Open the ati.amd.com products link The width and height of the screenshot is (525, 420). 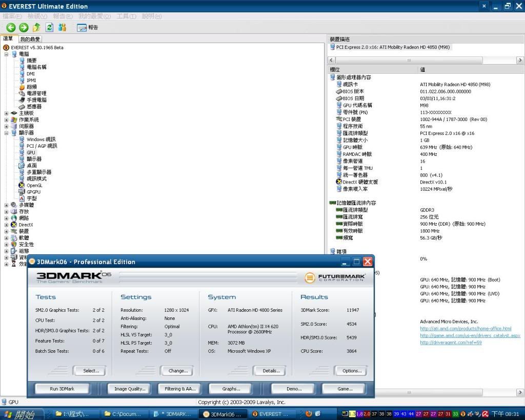tap(465, 329)
